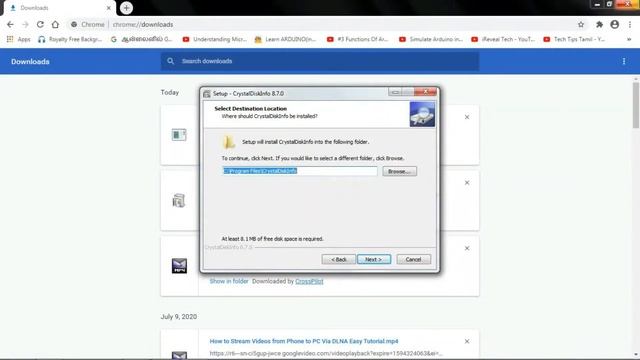Open the Chrome extensions puzzle icon
The height and width of the screenshot is (360, 640).
pyautogui.click(x=599, y=24)
